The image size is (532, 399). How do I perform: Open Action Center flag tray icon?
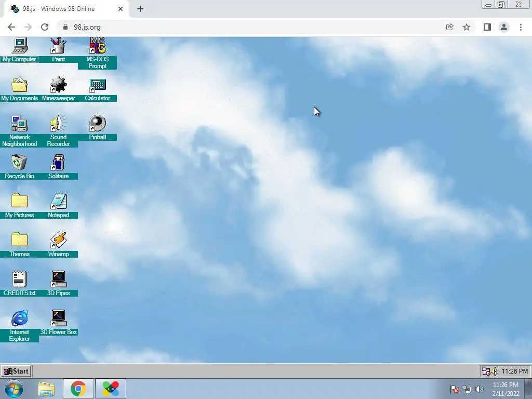click(x=454, y=389)
